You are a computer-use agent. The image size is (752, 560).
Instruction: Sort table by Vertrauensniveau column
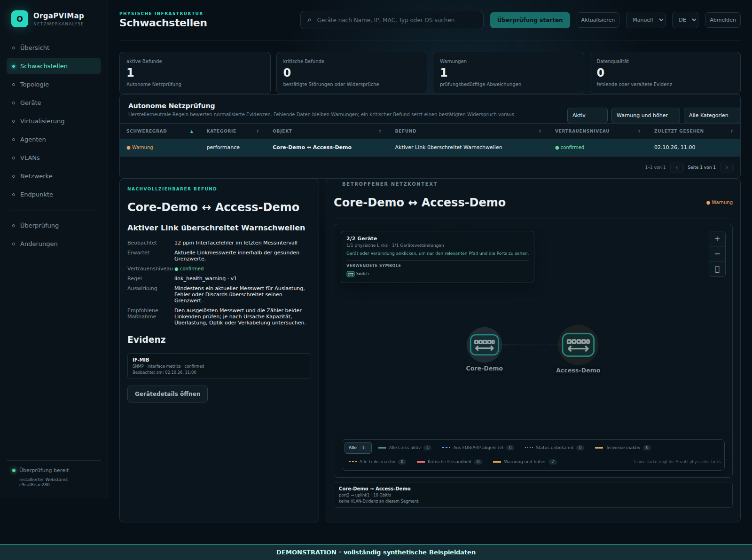click(598, 131)
